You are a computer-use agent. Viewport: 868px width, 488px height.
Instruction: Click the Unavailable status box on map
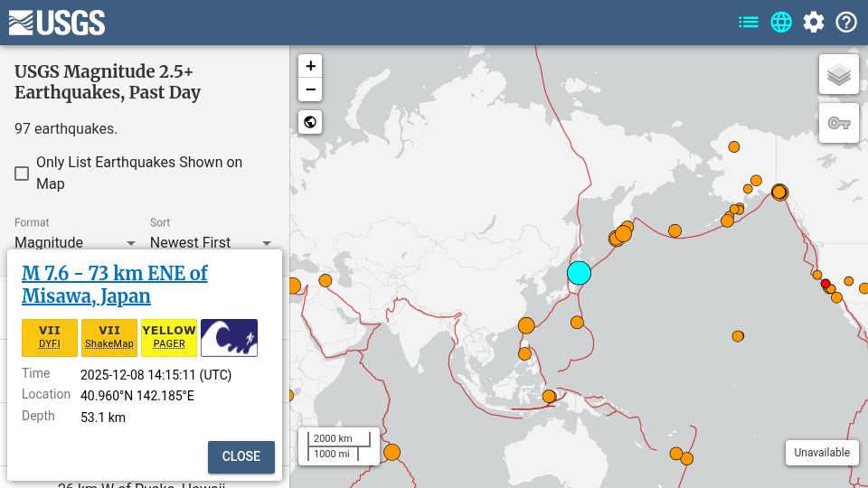(x=822, y=453)
